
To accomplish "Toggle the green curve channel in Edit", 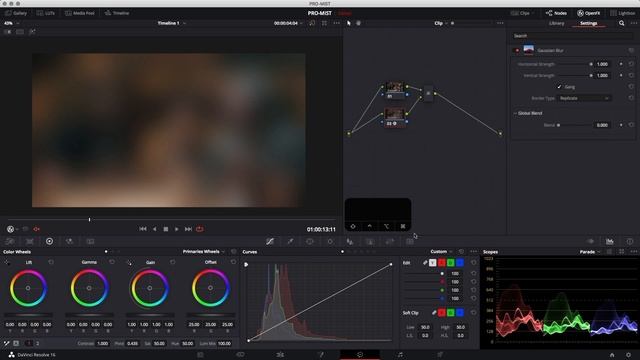I will tap(451, 262).
